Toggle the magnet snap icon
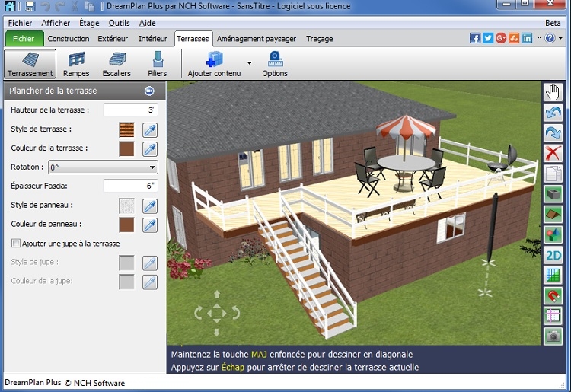571x392 pixels. (553, 295)
